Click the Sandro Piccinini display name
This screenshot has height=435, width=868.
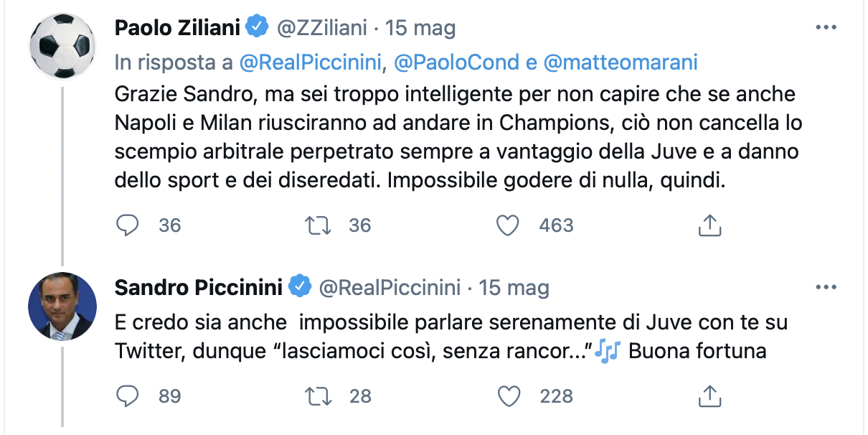[x=199, y=287]
